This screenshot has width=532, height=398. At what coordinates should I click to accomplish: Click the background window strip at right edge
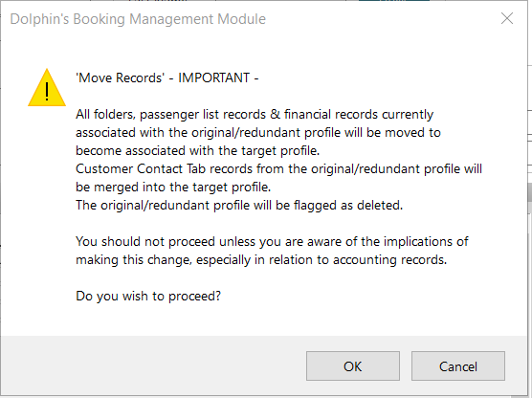coord(530,101)
